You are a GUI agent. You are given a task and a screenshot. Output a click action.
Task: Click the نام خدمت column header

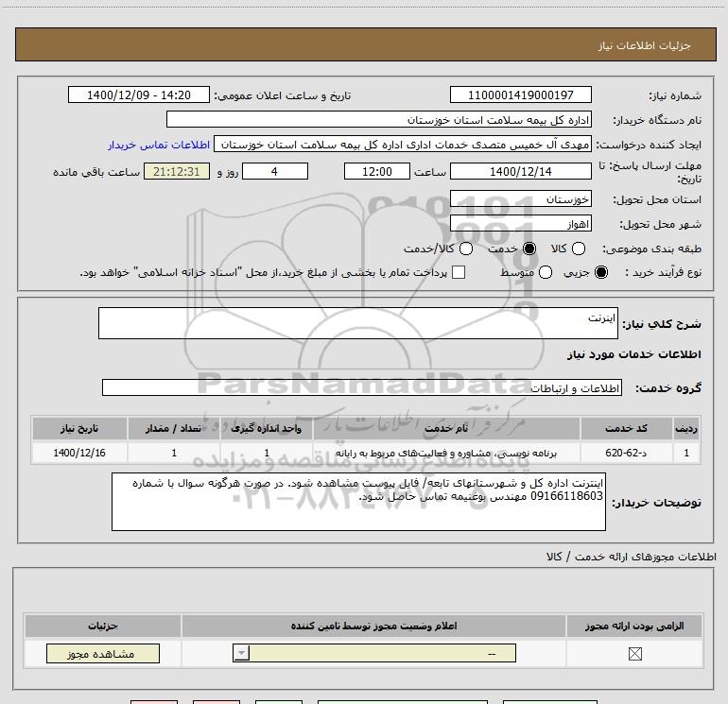[445, 428]
